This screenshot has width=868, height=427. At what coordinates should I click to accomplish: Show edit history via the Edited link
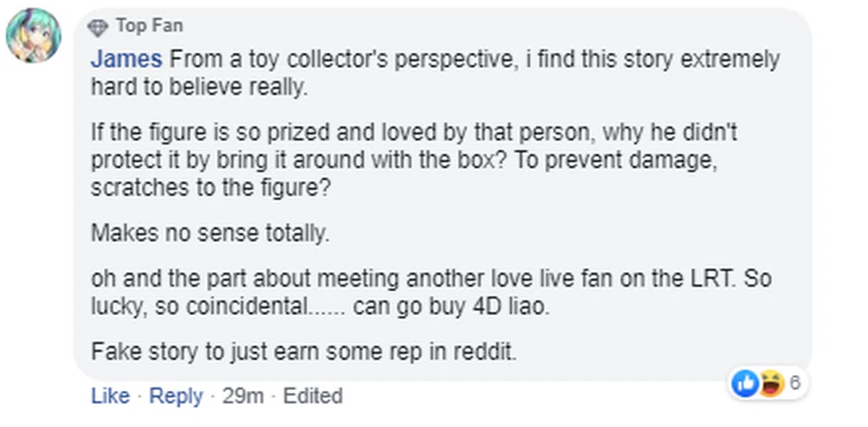(312, 396)
